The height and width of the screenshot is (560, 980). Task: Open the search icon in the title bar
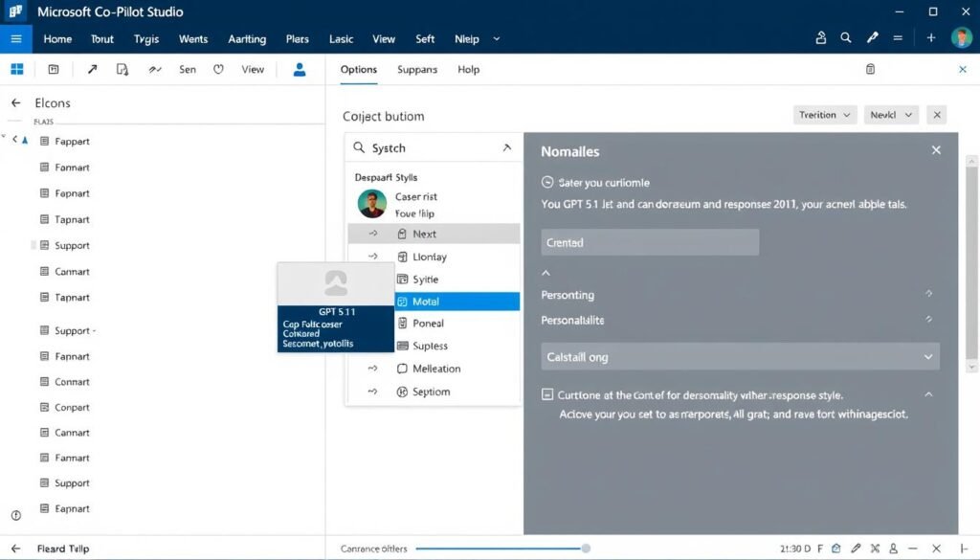845,37
